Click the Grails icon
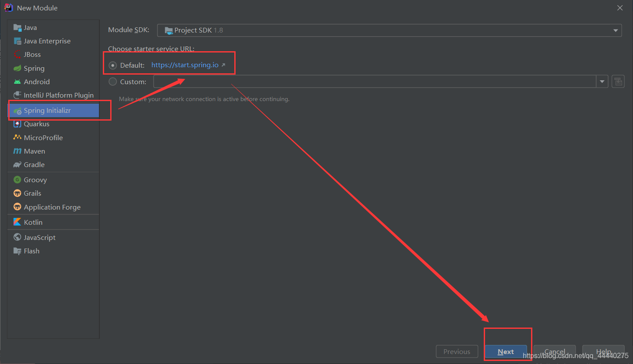Image resolution: width=633 pixels, height=364 pixels. 17,193
